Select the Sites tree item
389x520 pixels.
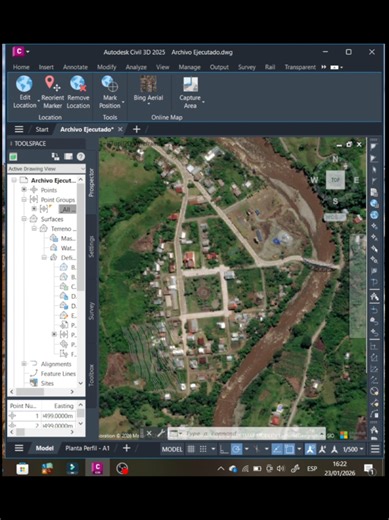[47, 383]
